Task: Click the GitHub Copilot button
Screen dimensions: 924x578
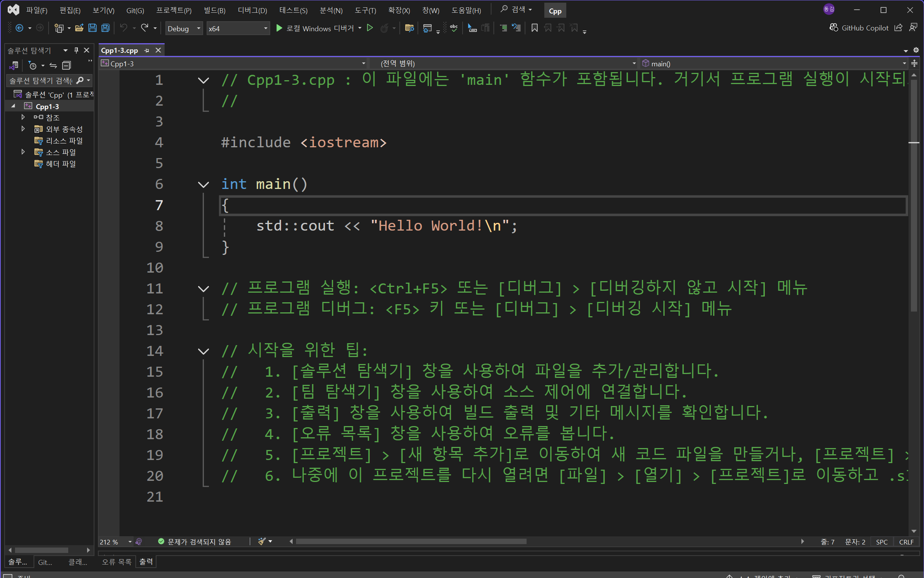Action: click(x=859, y=28)
